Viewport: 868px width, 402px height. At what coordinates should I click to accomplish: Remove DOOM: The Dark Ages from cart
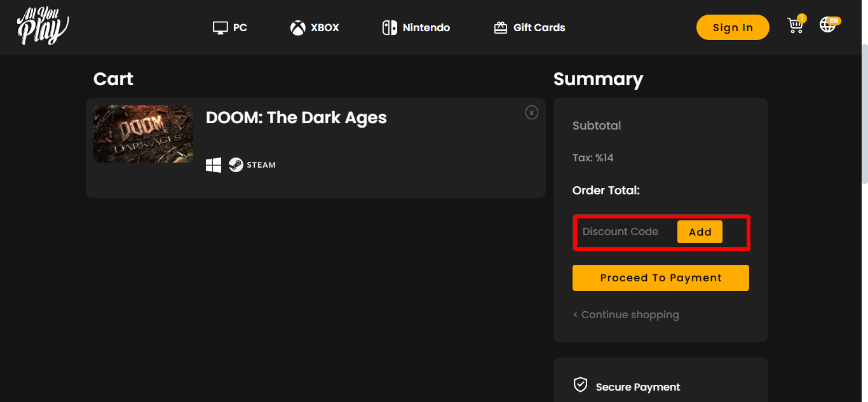[532, 112]
